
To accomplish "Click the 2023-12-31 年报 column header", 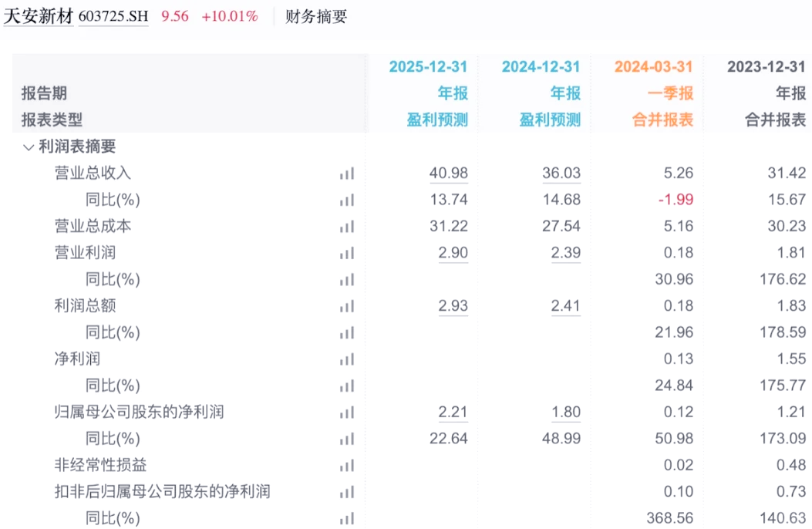I will (766, 67).
